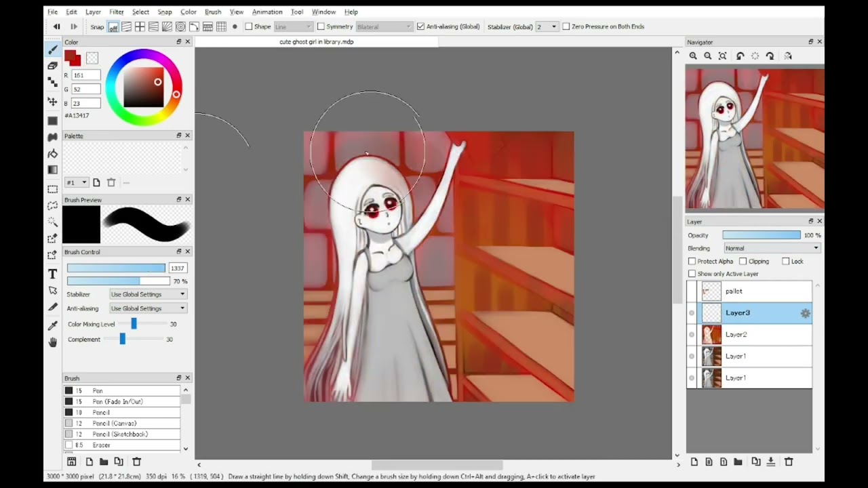
Task: Select the Magic Wand tool
Action: 52,222
